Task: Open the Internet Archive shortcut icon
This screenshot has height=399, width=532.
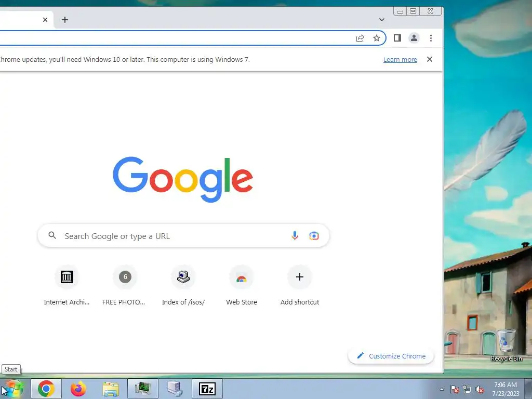Action: point(67,277)
